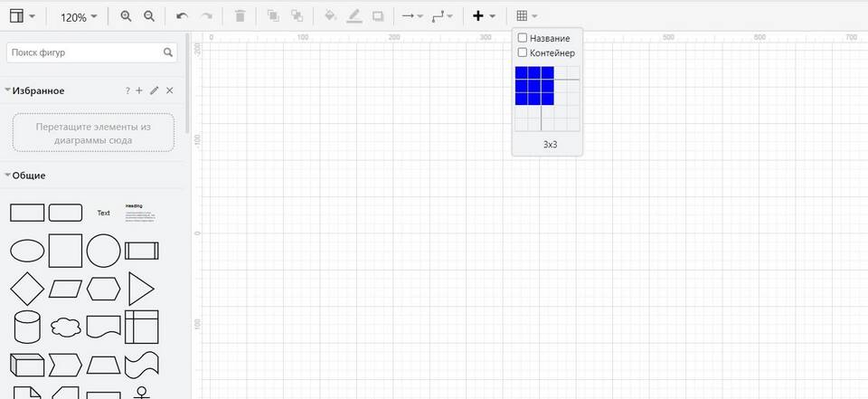This screenshot has width=868, height=399.
Task: Toggle the shadow toolbar icon
Action: tap(378, 16)
